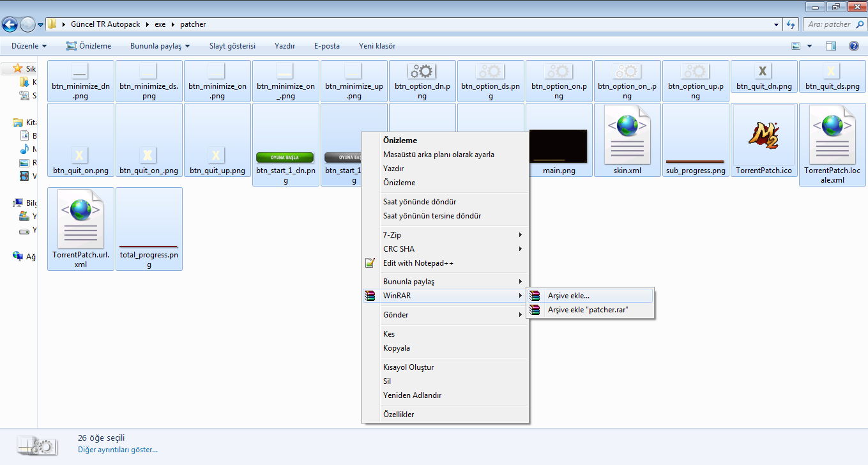Select the TorrentPatch.url.xml file icon
The image size is (868, 465).
(80, 220)
